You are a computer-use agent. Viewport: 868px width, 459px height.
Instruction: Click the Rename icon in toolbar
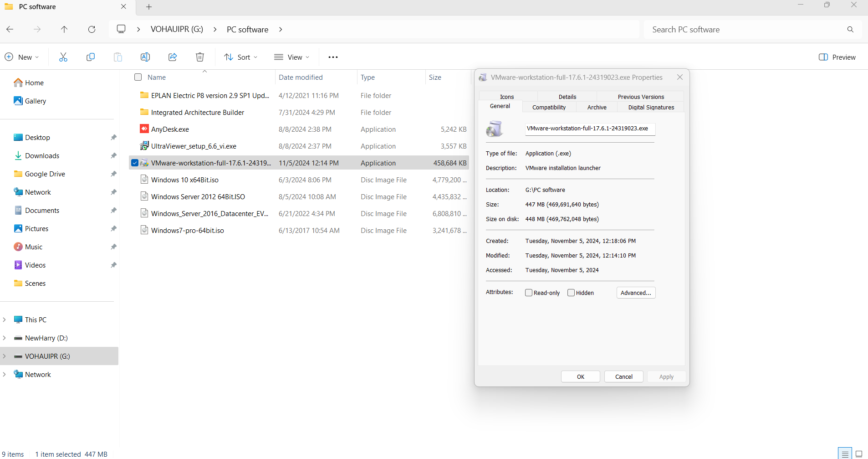(145, 57)
